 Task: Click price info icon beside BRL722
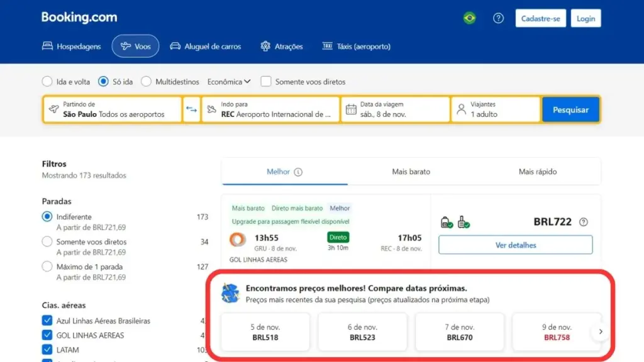pyautogui.click(x=583, y=222)
